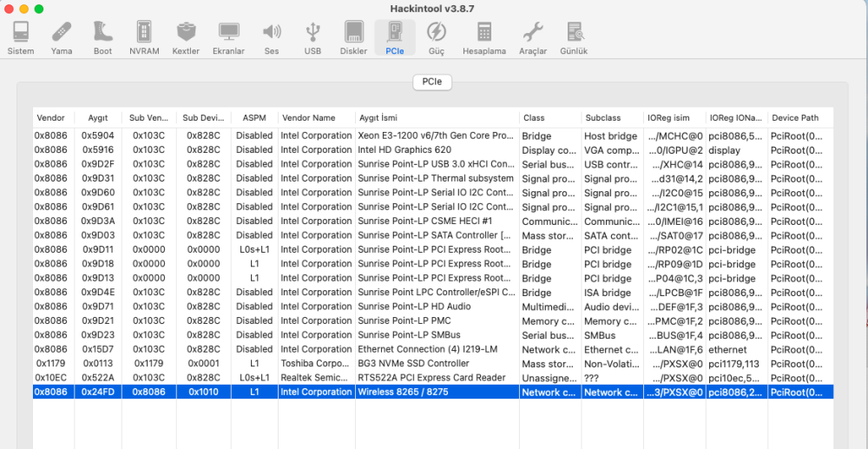This screenshot has width=868, height=449.
Task: Select the Intel HD Graphics 620 row
Action: tap(433, 150)
